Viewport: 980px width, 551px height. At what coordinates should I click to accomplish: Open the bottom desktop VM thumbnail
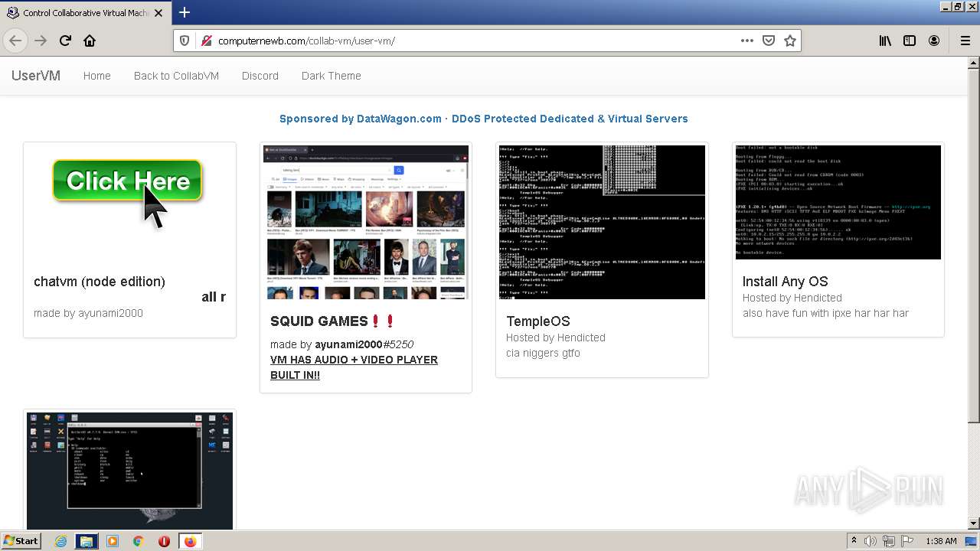click(x=129, y=471)
